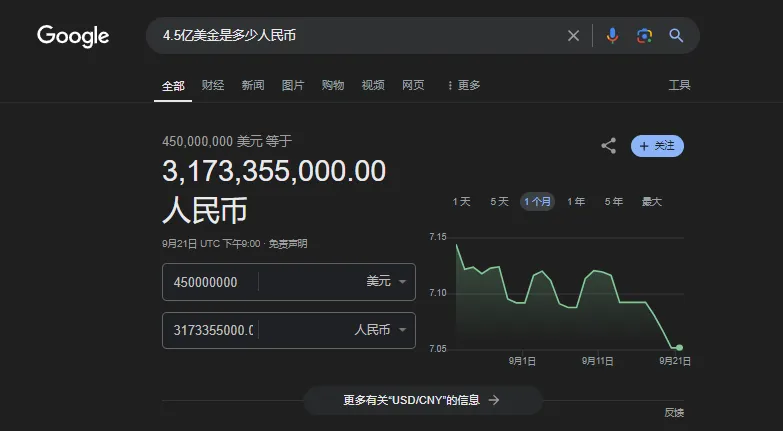
Task: Select the 1天 chart range
Action: (461, 202)
